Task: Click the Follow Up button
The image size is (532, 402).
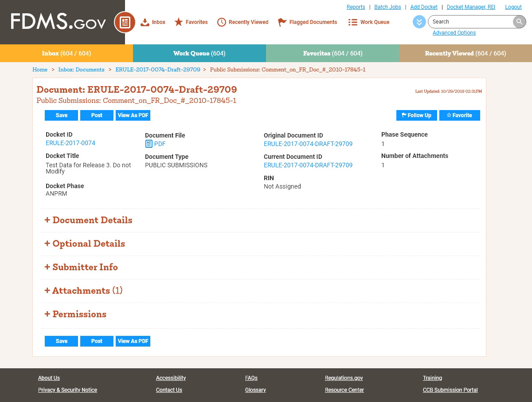Action: pos(417,115)
